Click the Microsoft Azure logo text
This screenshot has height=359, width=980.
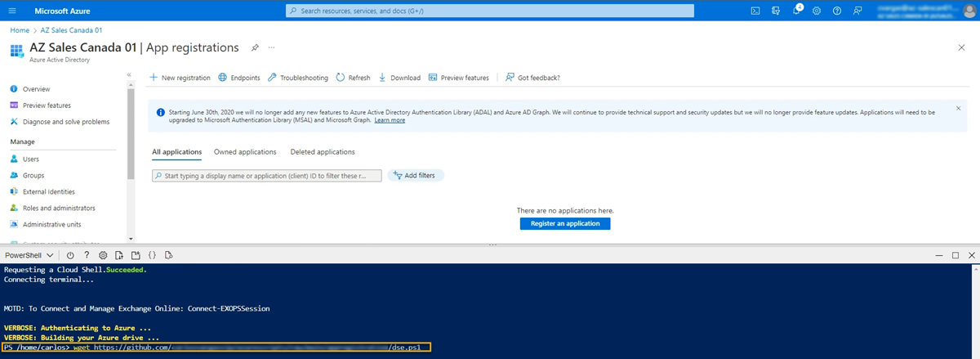pos(62,11)
